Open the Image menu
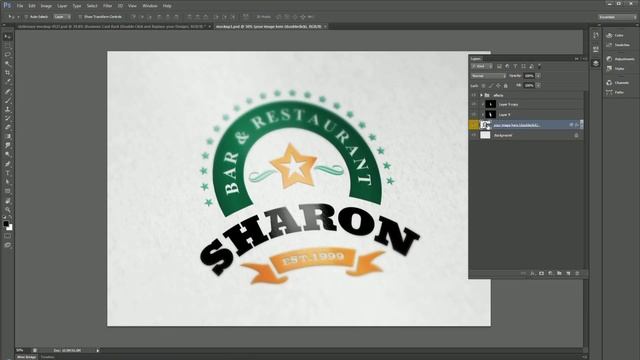Screen dimensions: 640x360 46,6
